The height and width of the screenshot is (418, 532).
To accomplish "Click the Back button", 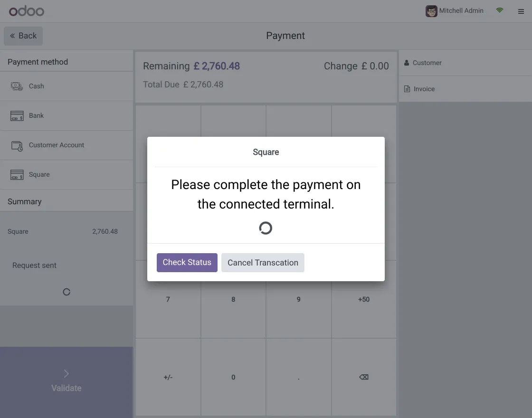I will pos(23,36).
